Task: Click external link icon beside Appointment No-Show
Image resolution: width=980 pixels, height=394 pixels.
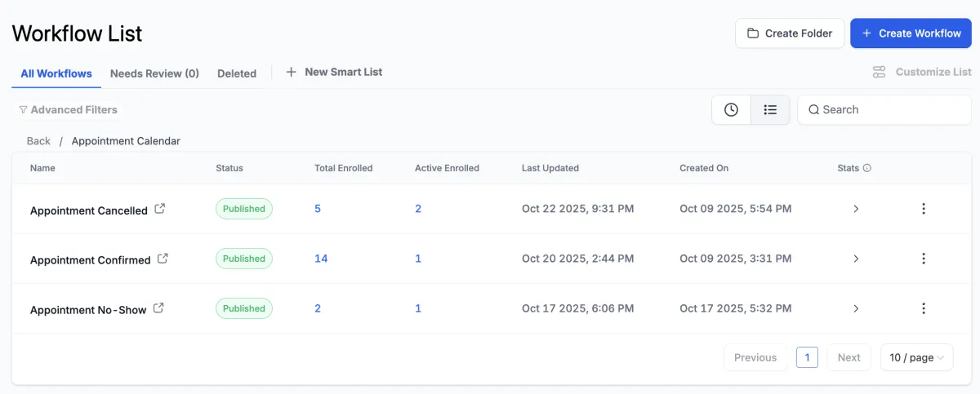Action: coord(158,308)
